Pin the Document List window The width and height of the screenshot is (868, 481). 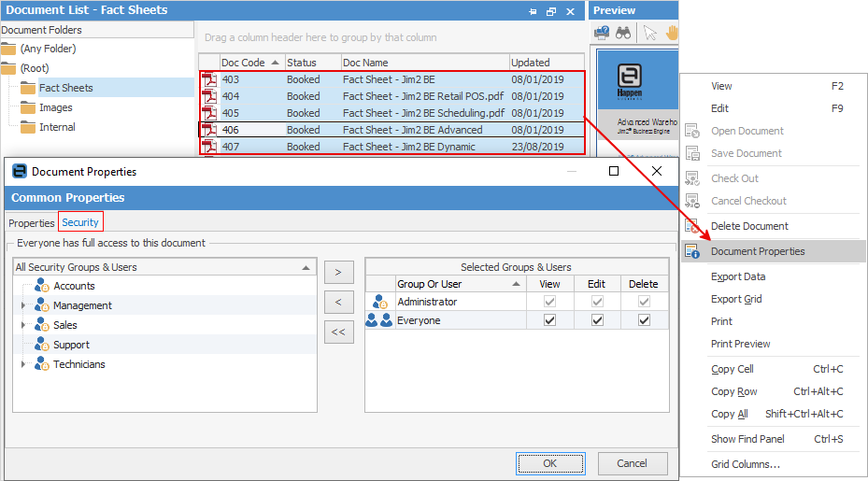[x=533, y=11]
